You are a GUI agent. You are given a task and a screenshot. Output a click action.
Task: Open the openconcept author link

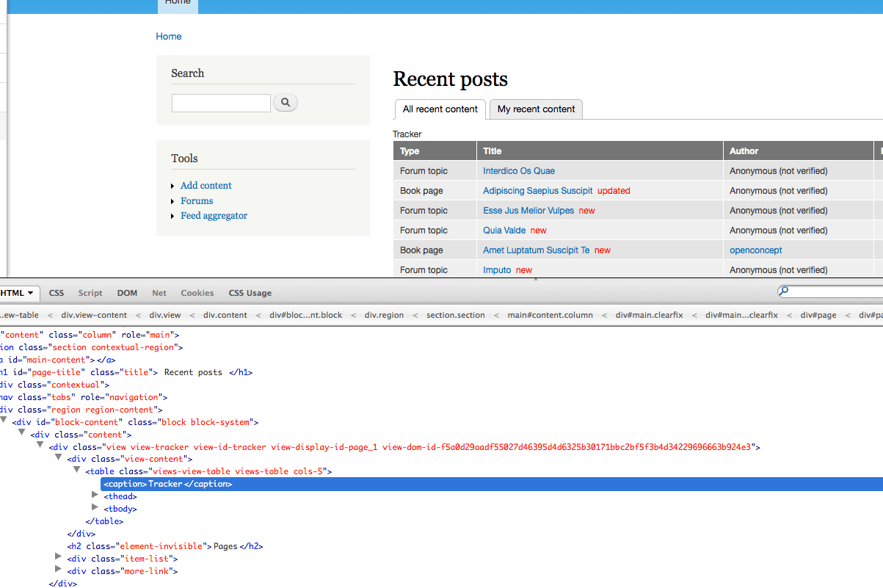pyautogui.click(x=756, y=250)
